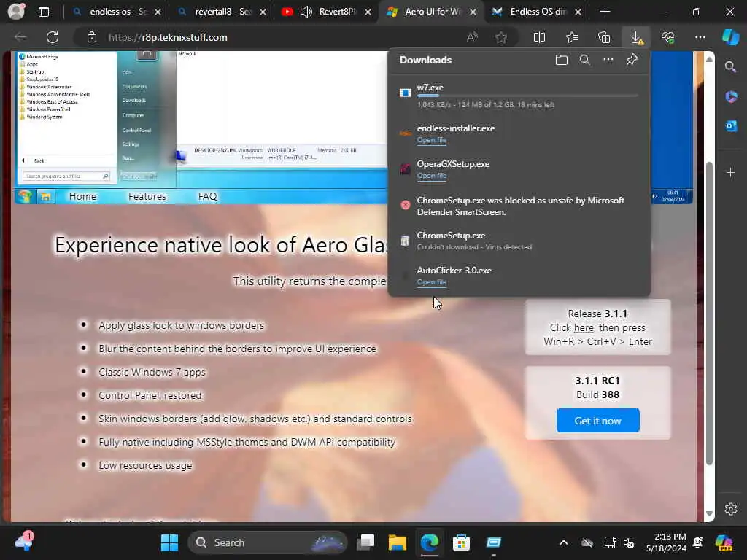Open Edge Settings and more menu
The height and width of the screenshot is (560, 747).
(x=700, y=37)
